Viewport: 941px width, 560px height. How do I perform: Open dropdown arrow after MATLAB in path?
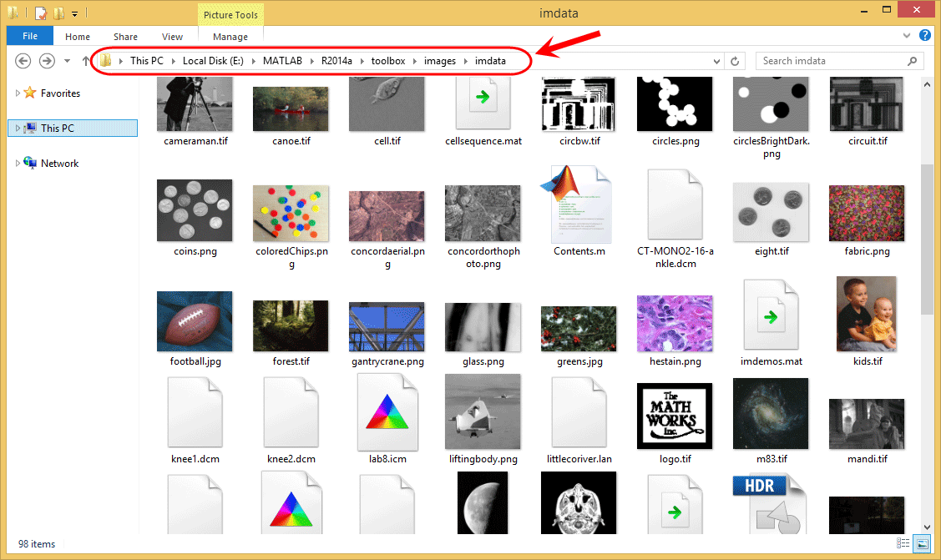pyautogui.click(x=312, y=61)
